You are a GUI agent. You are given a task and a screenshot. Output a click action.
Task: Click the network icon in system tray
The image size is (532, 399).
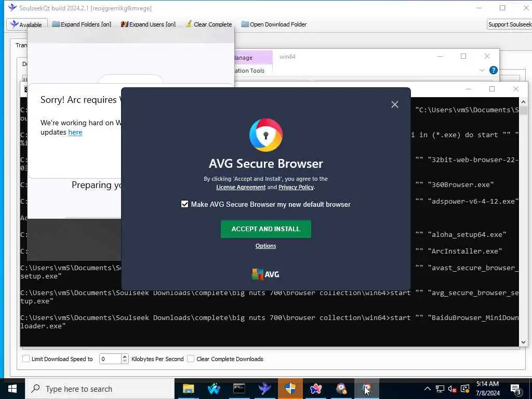440,389
